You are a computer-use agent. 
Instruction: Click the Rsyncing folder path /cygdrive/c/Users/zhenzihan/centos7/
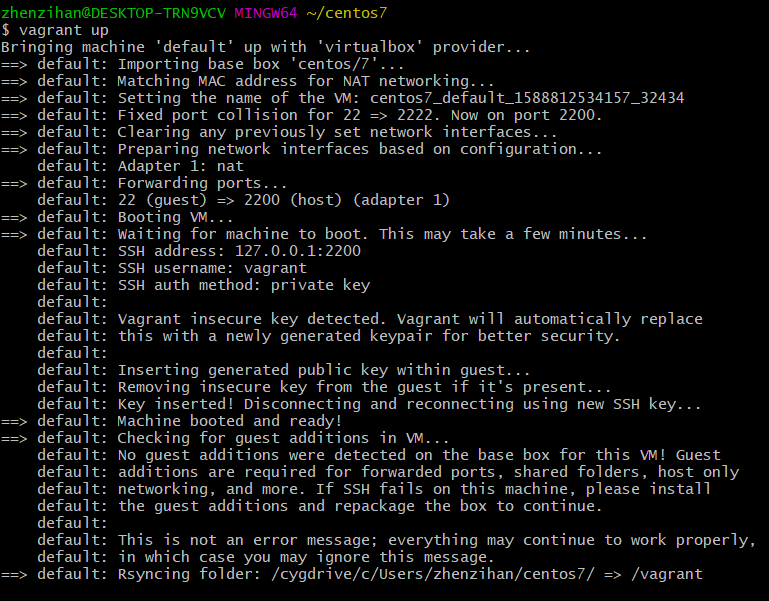pos(433,574)
